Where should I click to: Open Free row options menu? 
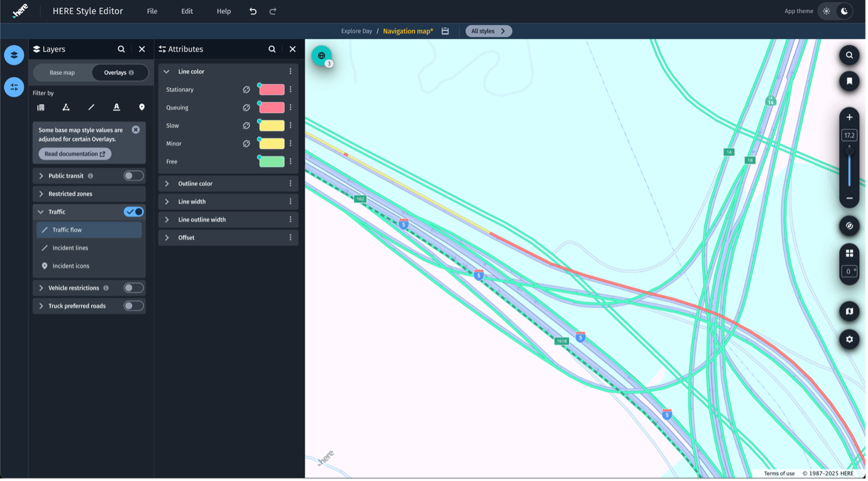(x=291, y=162)
